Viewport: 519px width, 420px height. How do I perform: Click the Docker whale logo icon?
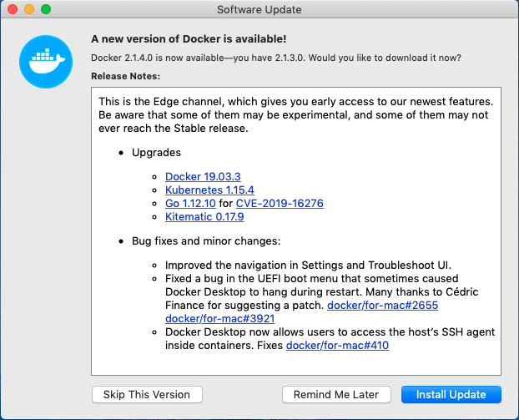[46, 62]
